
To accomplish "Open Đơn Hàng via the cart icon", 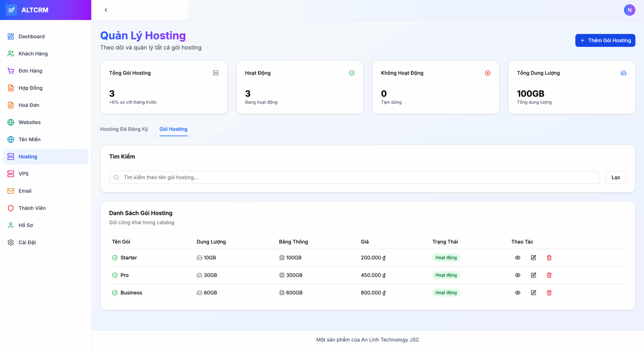I will [x=10, y=71].
